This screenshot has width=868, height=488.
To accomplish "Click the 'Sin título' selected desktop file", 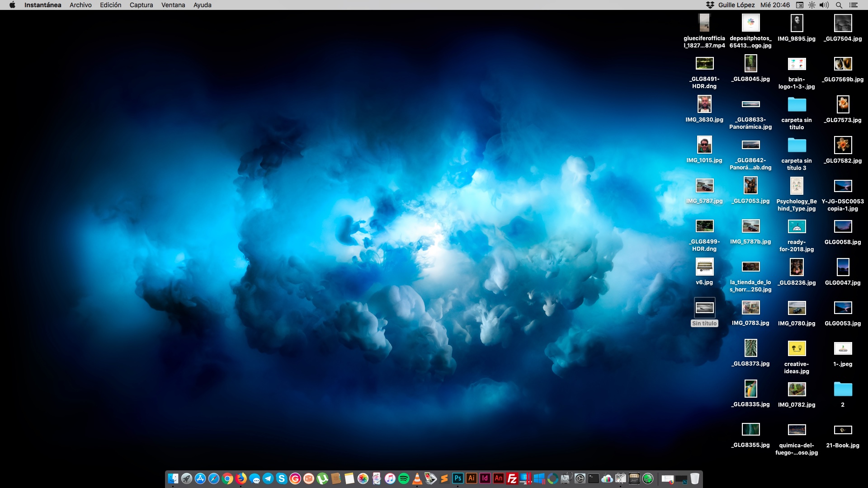I will tap(704, 309).
